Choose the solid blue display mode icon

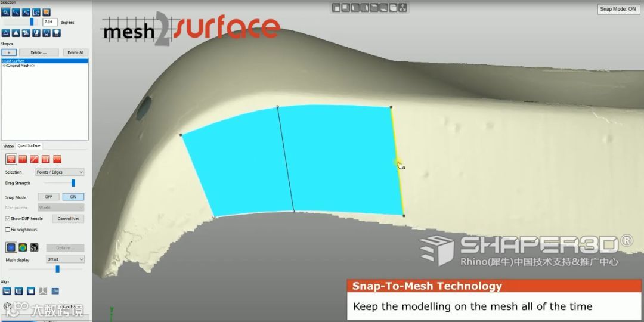[x=11, y=247]
